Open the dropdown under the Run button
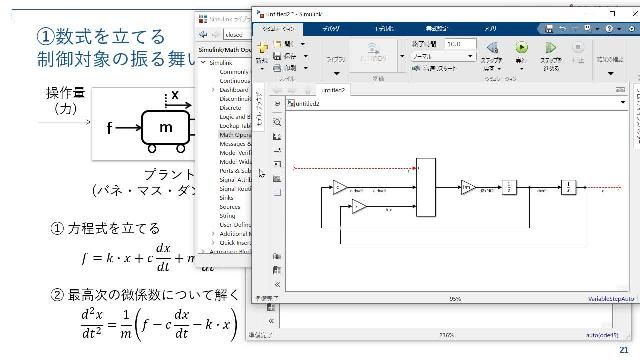The height and width of the screenshot is (360, 640). [x=521, y=69]
